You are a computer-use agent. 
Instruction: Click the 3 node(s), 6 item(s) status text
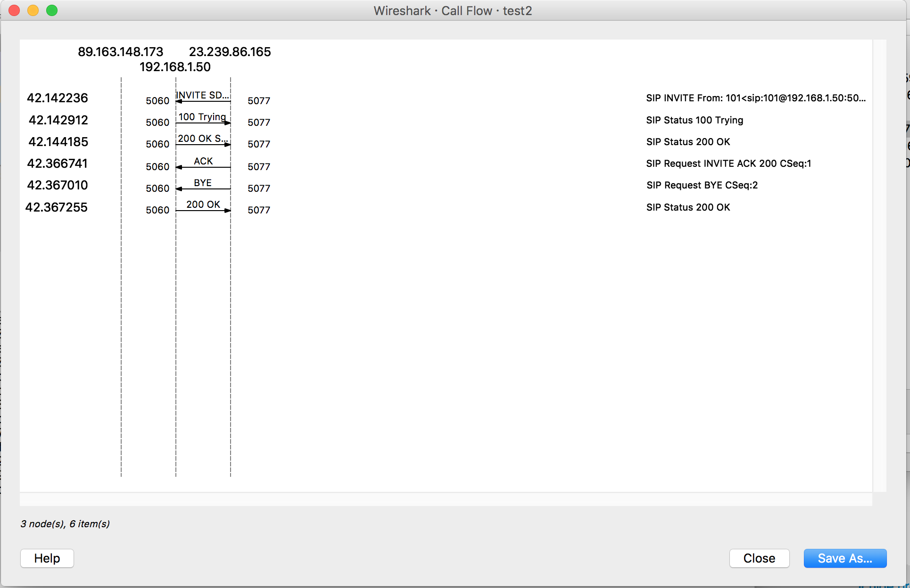pyautogui.click(x=65, y=524)
